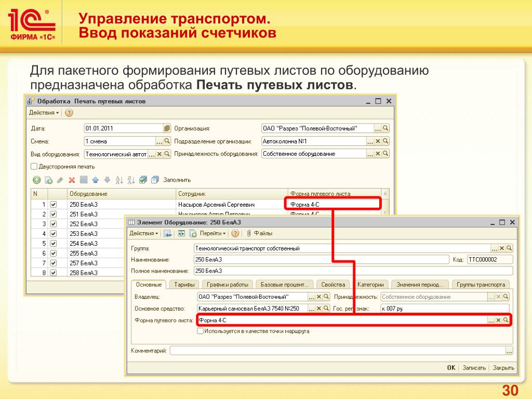Open the lookup magnifier for the Организация field

[x=385, y=128]
